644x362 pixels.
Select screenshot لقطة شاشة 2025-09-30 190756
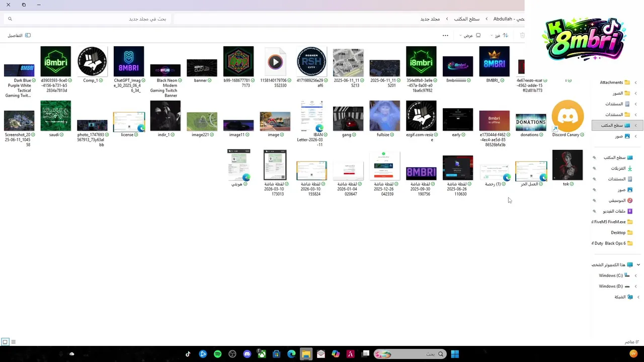coord(421,180)
